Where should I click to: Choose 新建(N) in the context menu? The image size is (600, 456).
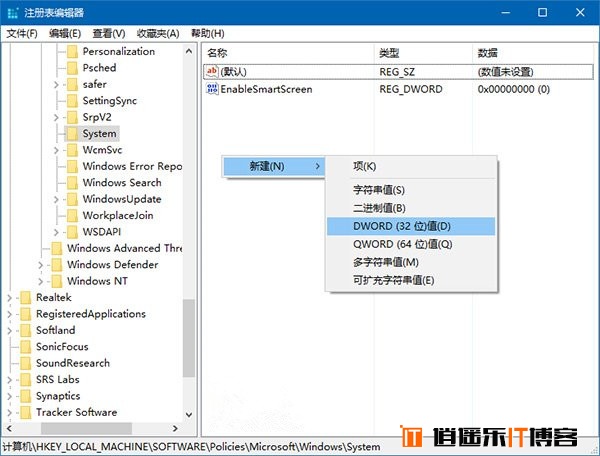pos(274,166)
